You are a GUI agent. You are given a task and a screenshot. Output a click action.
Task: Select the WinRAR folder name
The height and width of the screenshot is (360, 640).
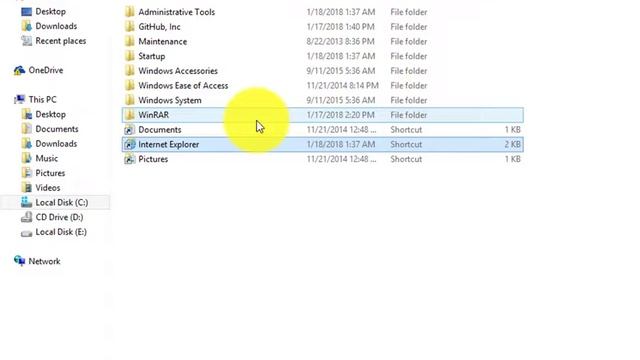click(153, 115)
